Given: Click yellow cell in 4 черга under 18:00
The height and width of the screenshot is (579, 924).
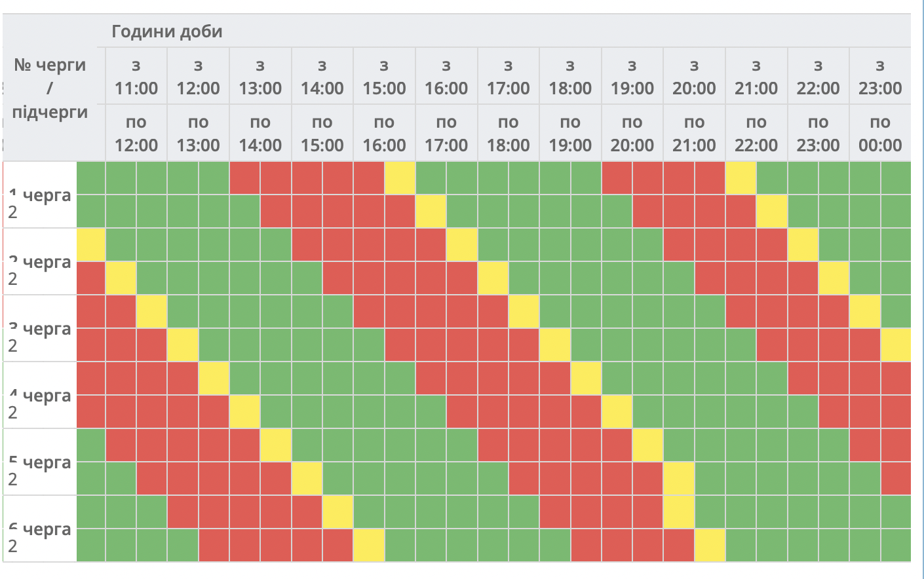Looking at the screenshot, I should pyautogui.click(x=586, y=378).
